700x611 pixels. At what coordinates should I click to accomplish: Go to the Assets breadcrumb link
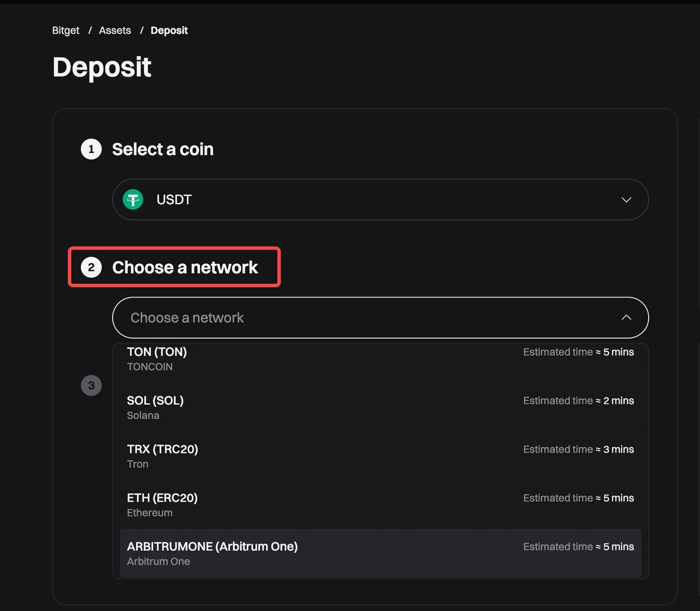click(115, 31)
